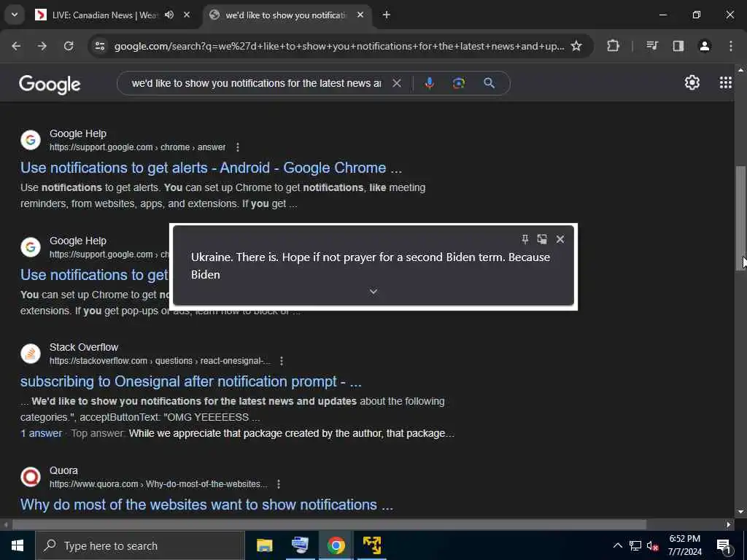The width and height of the screenshot is (747, 560).
Task: View site information icon in address bar
Action: pyautogui.click(x=99, y=46)
